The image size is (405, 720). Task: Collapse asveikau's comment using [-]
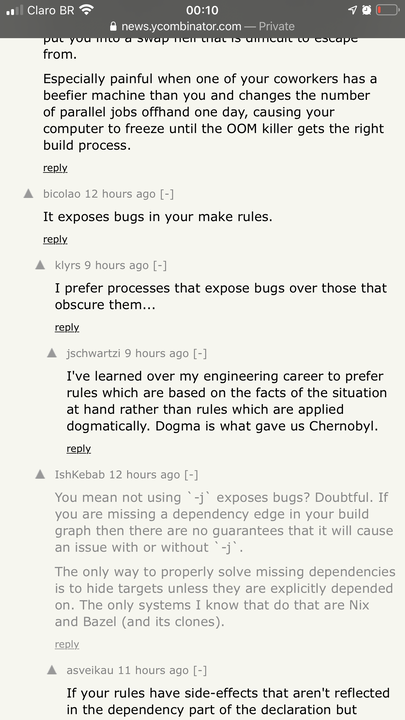click(x=200, y=670)
